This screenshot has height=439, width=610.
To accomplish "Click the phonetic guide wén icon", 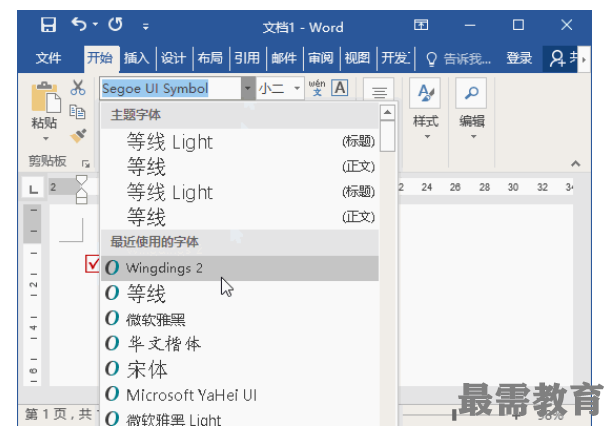I will [317, 88].
